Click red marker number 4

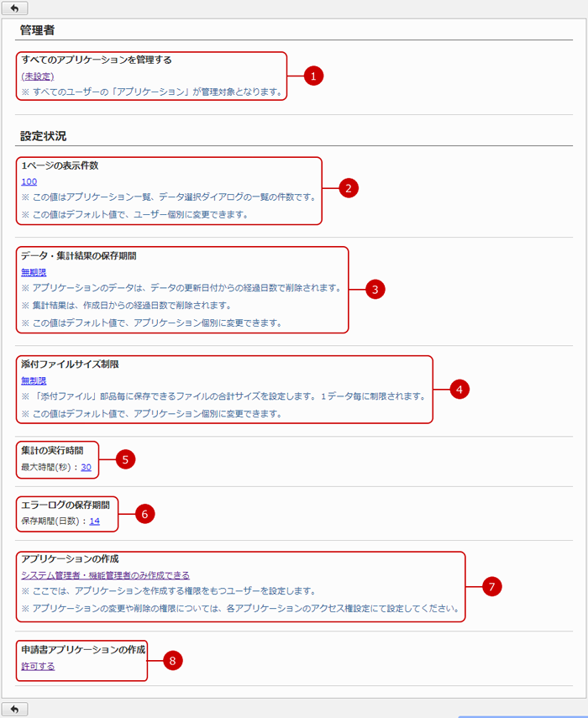[459, 389]
